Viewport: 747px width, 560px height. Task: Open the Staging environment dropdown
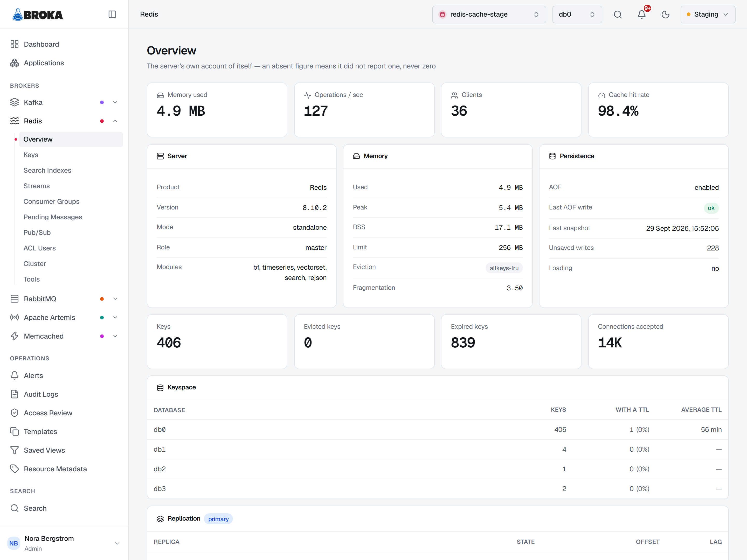(708, 15)
